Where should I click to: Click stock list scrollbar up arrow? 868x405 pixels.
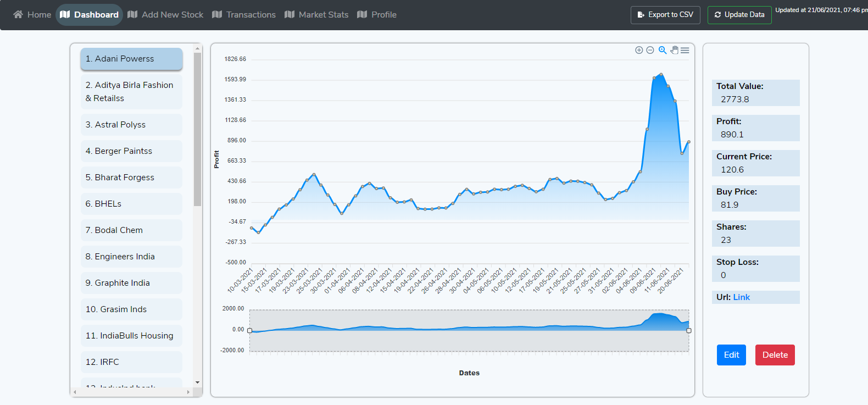pos(198,48)
